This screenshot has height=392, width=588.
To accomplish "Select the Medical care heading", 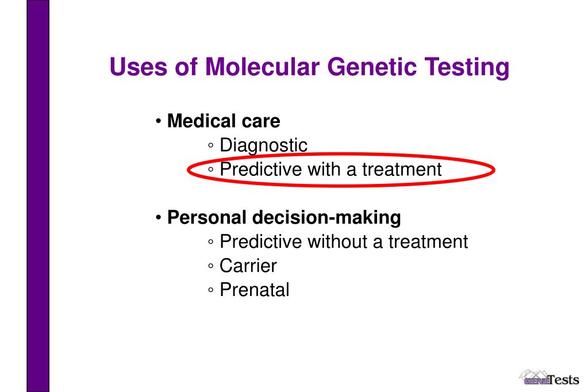I will pos(224,121).
